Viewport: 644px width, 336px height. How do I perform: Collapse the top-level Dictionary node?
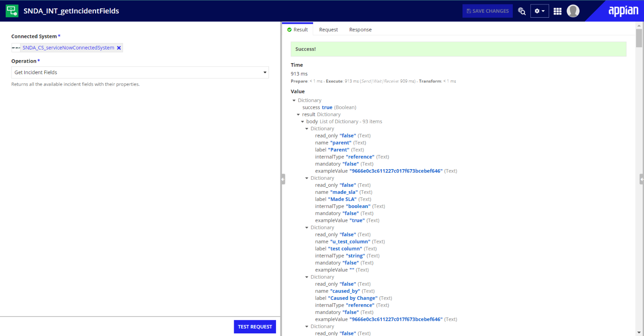tap(294, 101)
